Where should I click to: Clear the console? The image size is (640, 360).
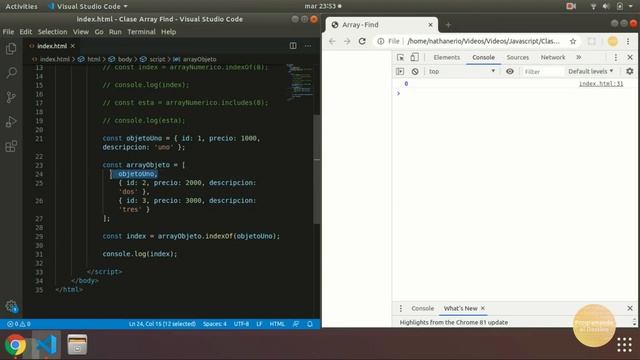[x=415, y=71]
